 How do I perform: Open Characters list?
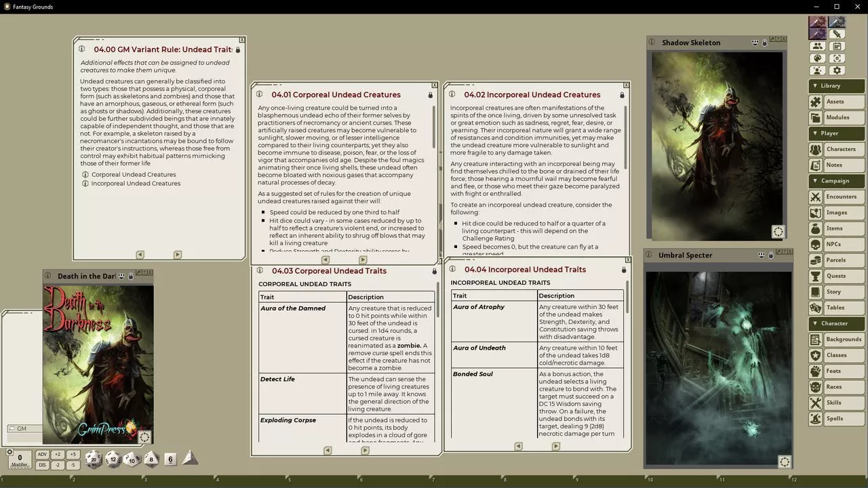pyautogui.click(x=836, y=149)
